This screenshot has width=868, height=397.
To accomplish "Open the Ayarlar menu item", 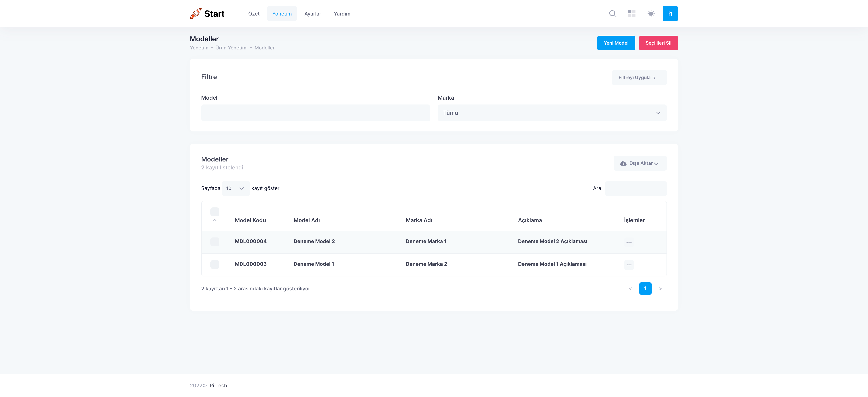I will pyautogui.click(x=312, y=14).
